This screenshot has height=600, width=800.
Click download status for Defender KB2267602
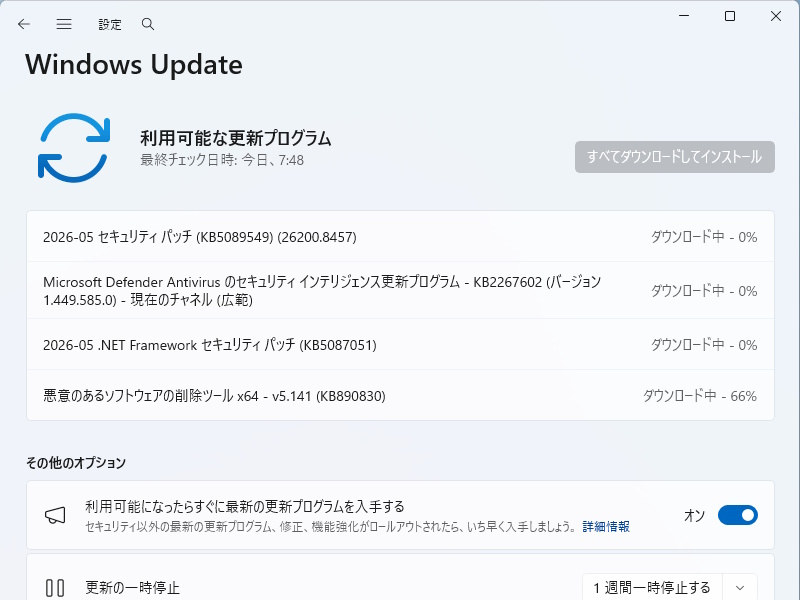[x=704, y=291]
